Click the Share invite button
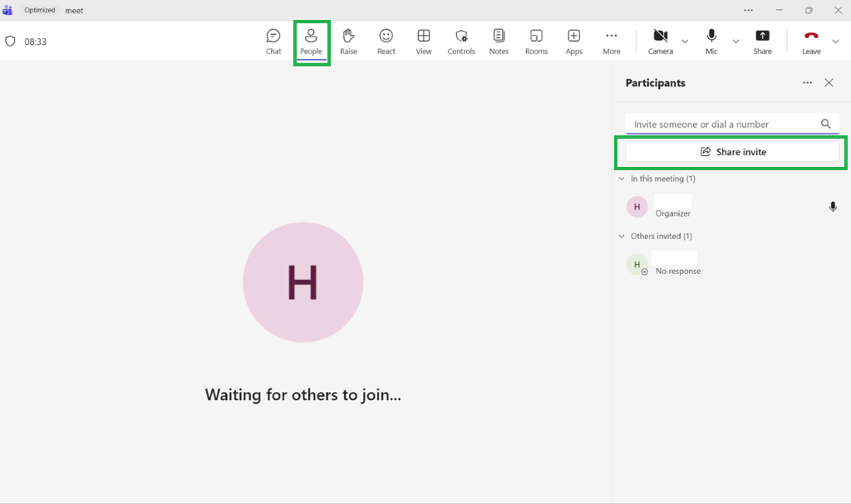 [732, 152]
